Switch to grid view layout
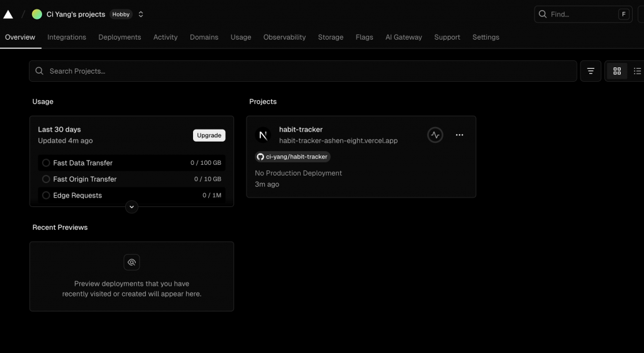The image size is (644, 353). (617, 71)
